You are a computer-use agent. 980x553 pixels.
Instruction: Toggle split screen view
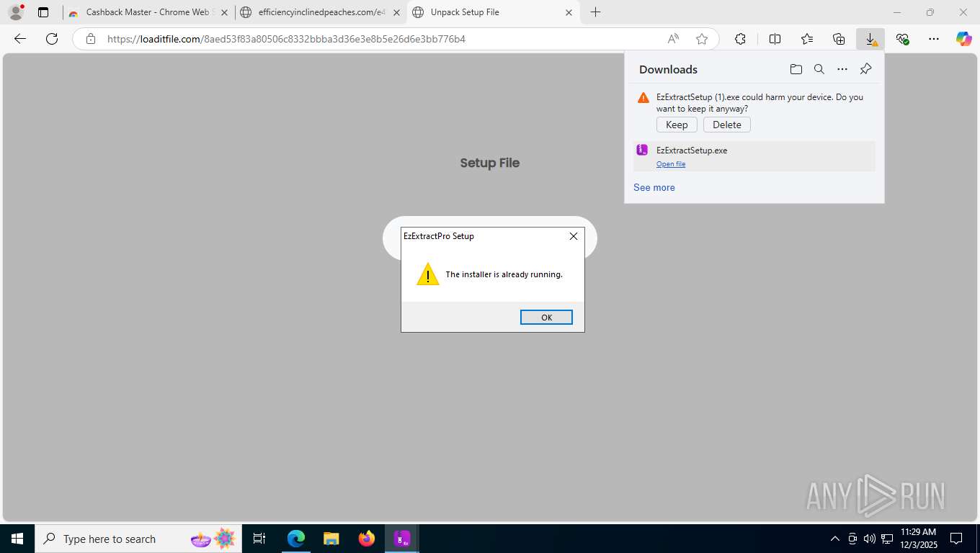[775, 39]
